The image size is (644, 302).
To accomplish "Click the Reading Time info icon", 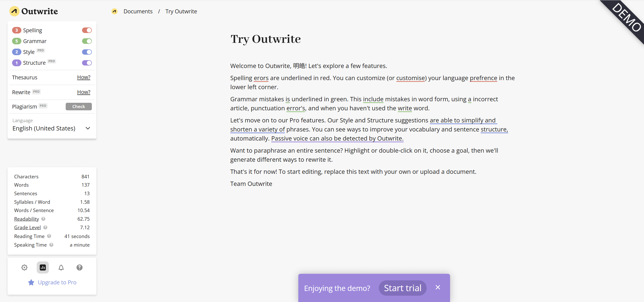I will 49,236.
